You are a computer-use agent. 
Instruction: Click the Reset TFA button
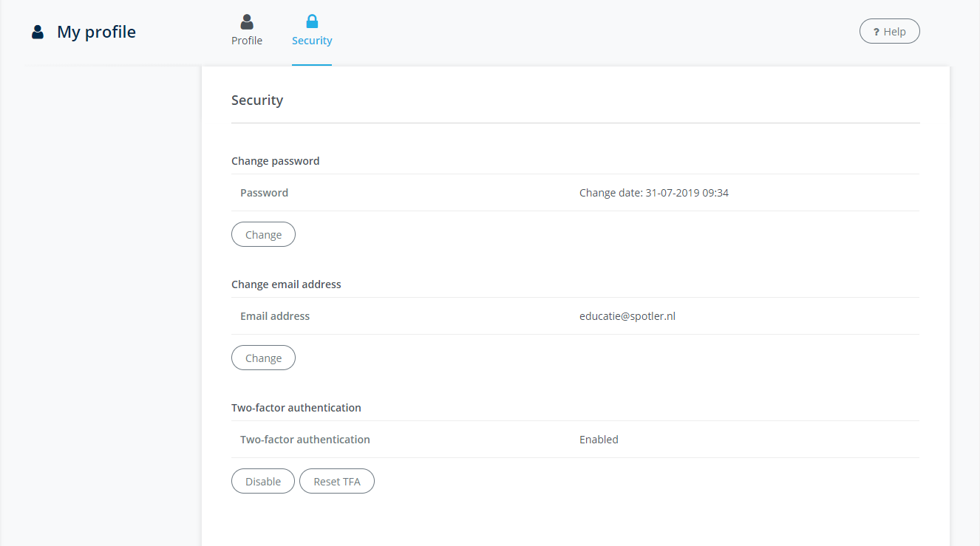tap(336, 480)
